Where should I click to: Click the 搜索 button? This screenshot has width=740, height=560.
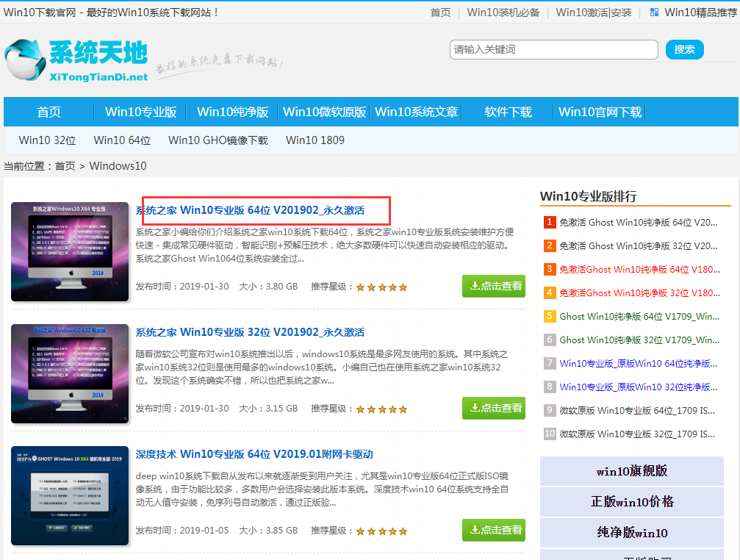coord(684,49)
